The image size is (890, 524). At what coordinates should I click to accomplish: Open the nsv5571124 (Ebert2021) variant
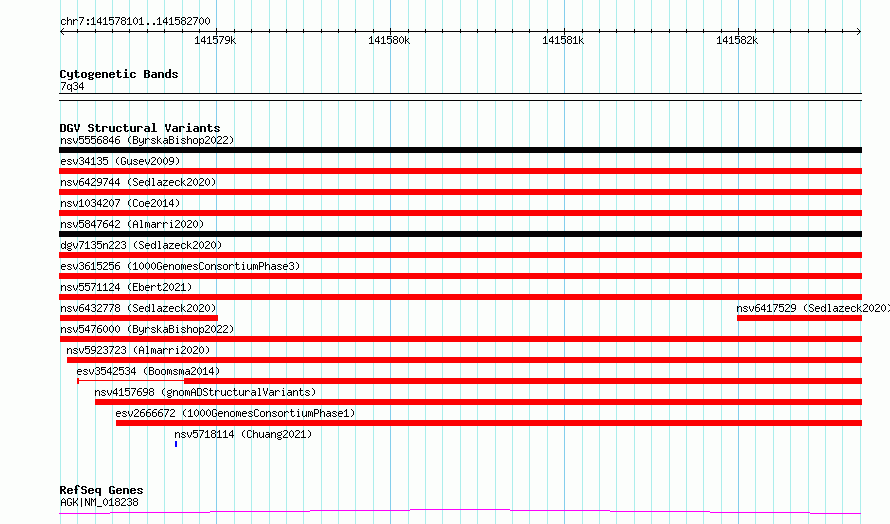tap(126, 287)
